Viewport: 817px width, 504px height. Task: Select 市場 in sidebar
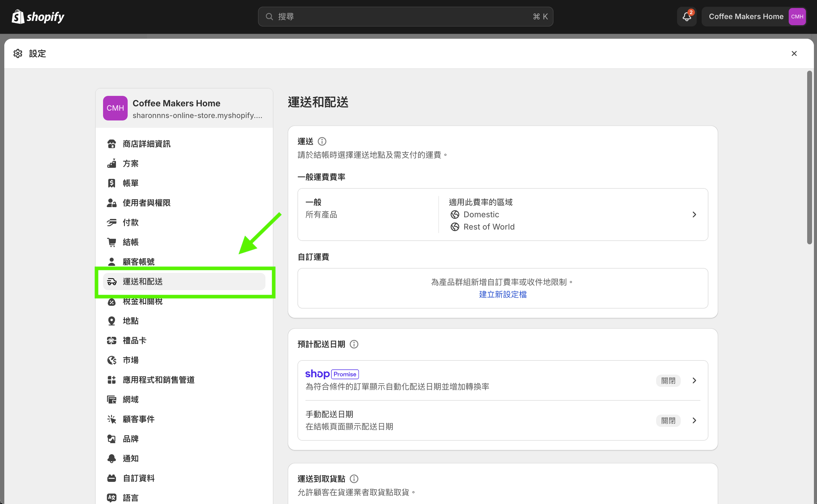coord(184,360)
